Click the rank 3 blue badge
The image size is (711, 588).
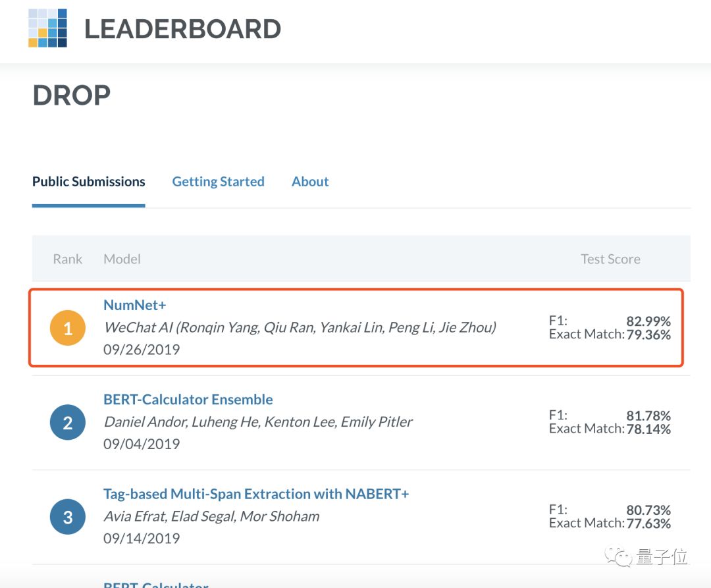[x=68, y=517]
